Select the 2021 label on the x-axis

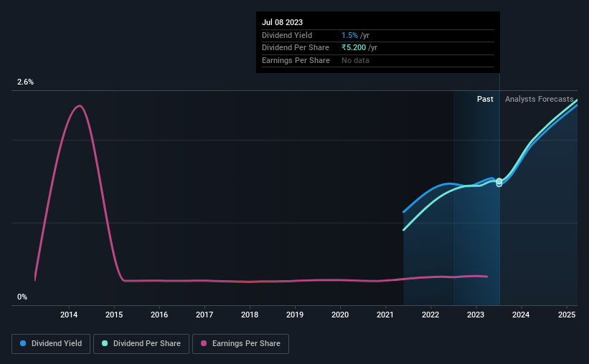385,315
